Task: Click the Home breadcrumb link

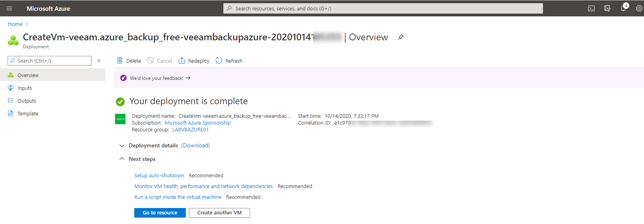Action: (x=15, y=24)
